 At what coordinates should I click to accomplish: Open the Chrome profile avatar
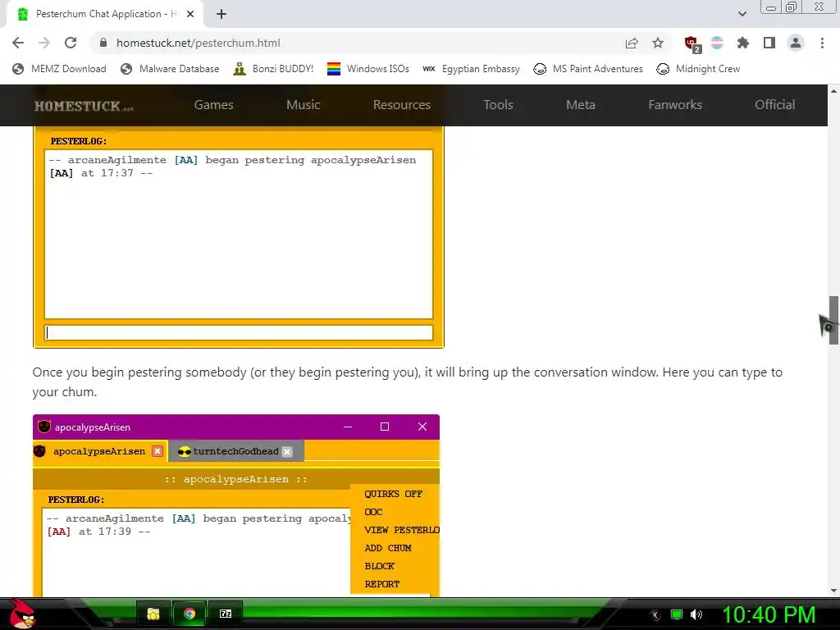click(x=796, y=43)
